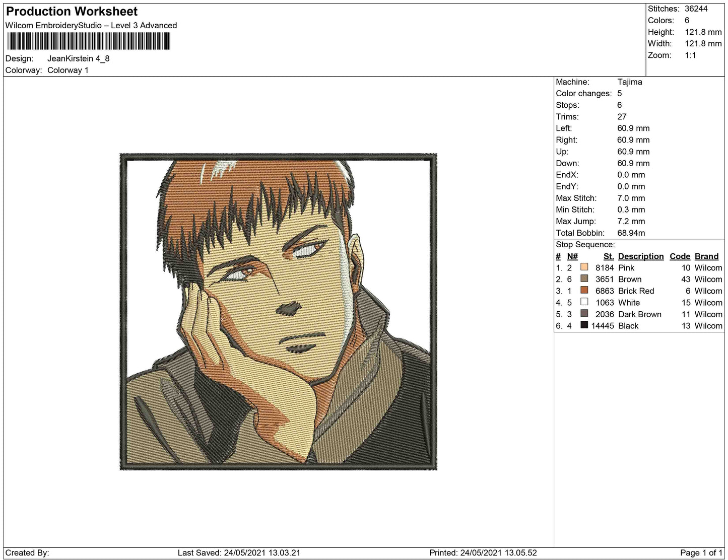Select the White thread color swatch
The width and height of the screenshot is (728, 560).
pos(584,302)
